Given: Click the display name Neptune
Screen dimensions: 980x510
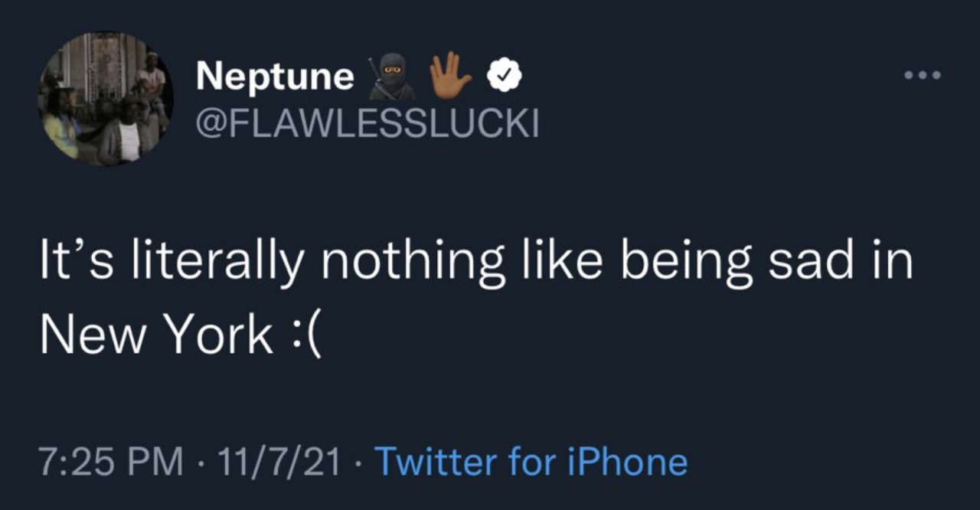Looking at the screenshot, I should (275, 77).
